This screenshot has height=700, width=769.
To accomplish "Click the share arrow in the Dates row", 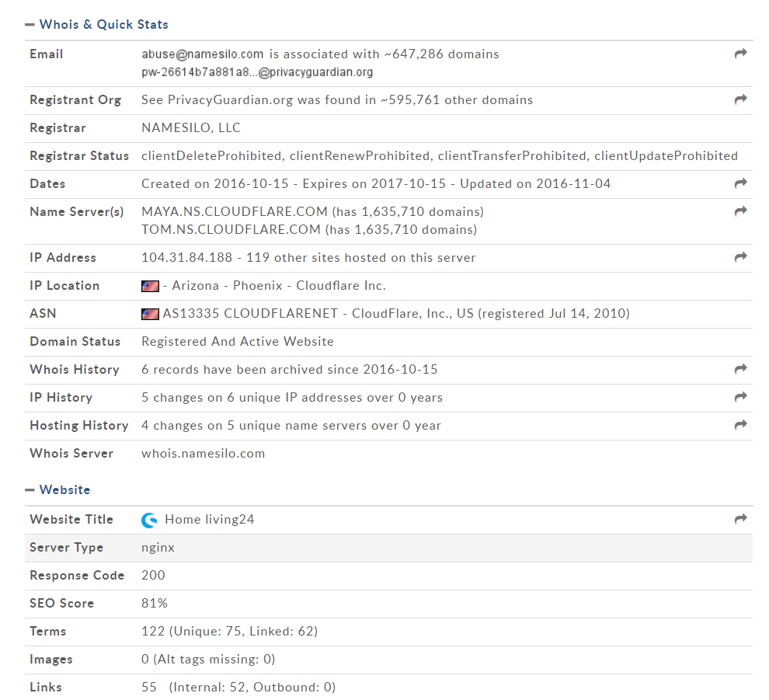I will point(740,183).
